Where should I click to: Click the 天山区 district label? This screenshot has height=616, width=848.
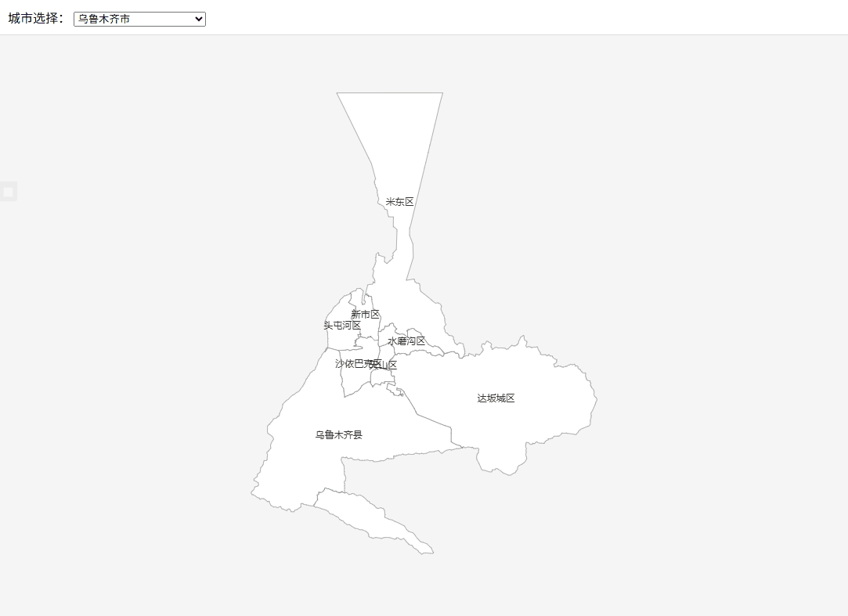(x=389, y=366)
